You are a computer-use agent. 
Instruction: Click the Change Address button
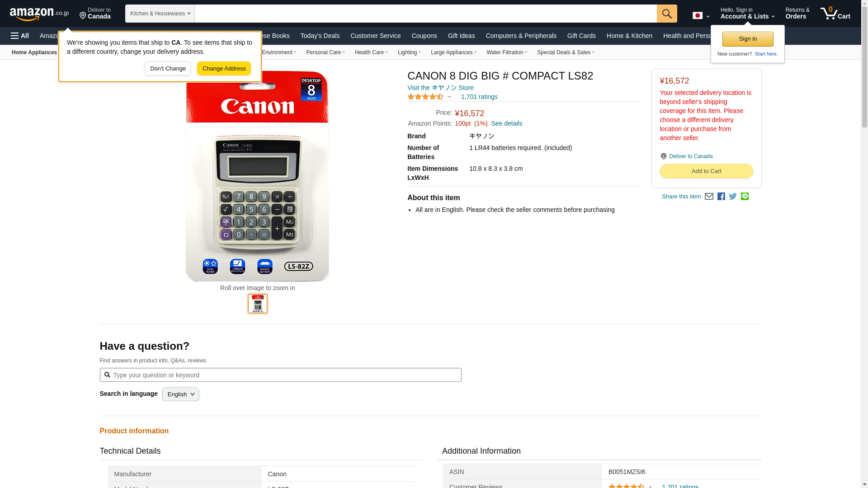coord(224,69)
